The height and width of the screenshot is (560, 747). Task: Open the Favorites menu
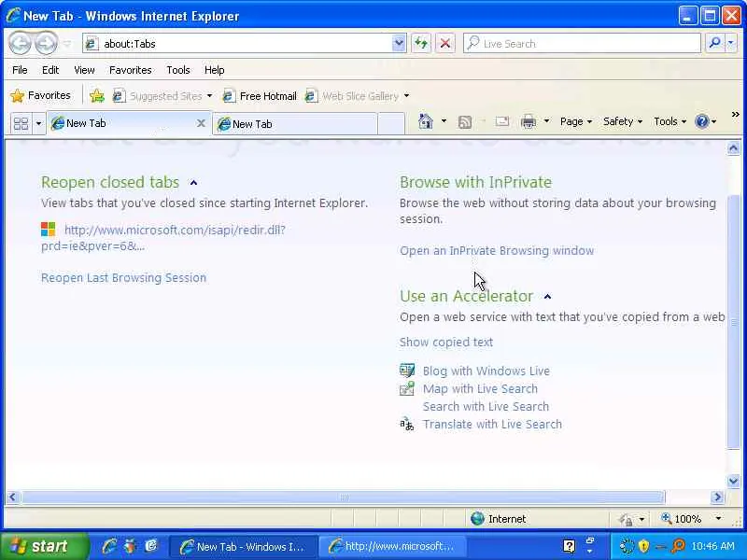[131, 70]
